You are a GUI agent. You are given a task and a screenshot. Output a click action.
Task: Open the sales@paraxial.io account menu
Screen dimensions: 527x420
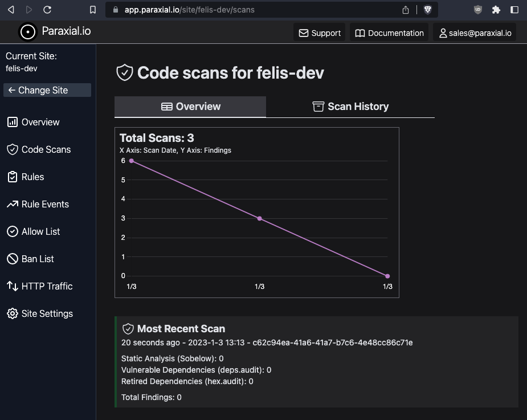tap(475, 32)
